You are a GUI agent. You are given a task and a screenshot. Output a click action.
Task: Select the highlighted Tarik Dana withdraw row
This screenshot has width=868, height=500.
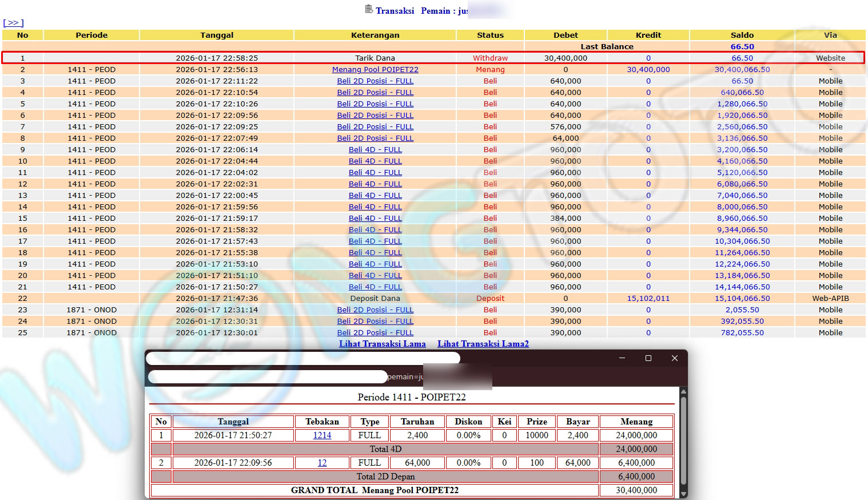[x=375, y=58]
